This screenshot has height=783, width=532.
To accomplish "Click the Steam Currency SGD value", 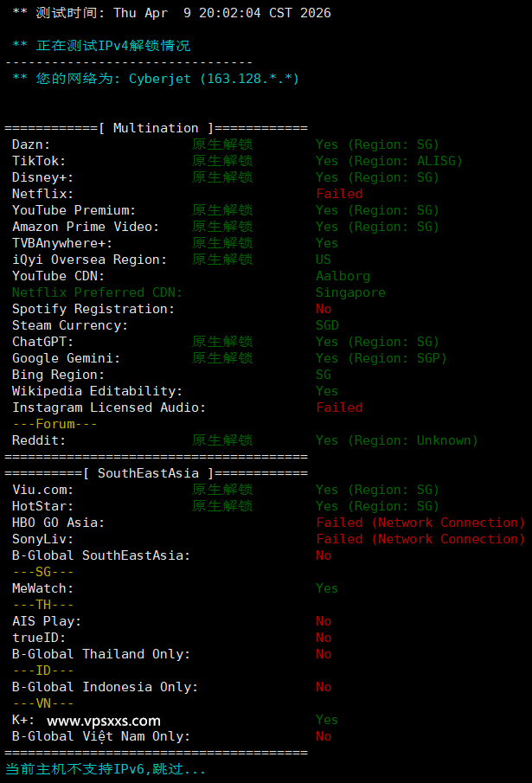I will point(327,325).
